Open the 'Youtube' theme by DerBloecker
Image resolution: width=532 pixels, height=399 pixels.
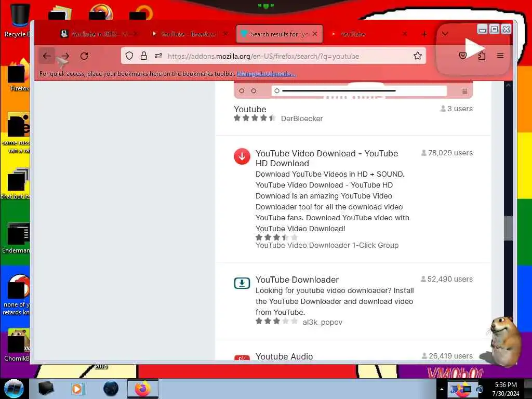(x=250, y=109)
